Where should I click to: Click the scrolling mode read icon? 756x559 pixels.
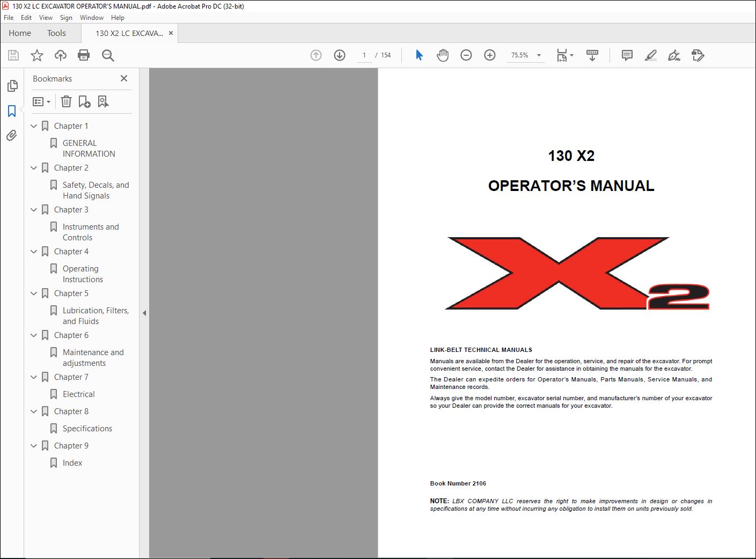(x=592, y=55)
